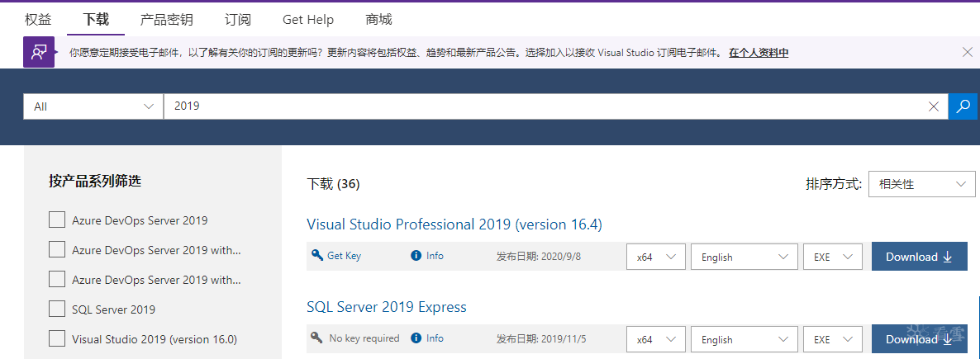Image resolution: width=980 pixels, height=359 pixels.
Task: Click the info icon in the Visual Studio Professional row
Action: (416, 255)
